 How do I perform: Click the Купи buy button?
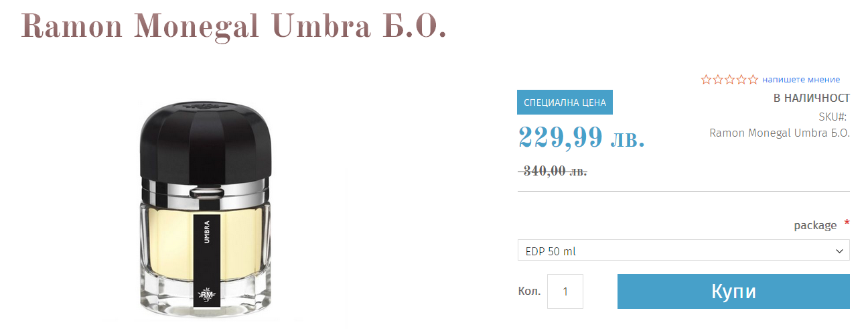pyautogui.click(x=733, y=291)
